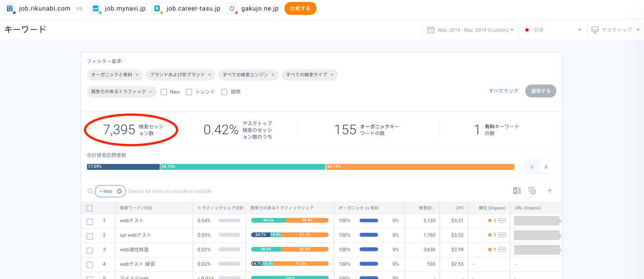The height and width of the screenshot is (279, 644).
Task: Click the calendar icon for date range
Action: (431, 30)
